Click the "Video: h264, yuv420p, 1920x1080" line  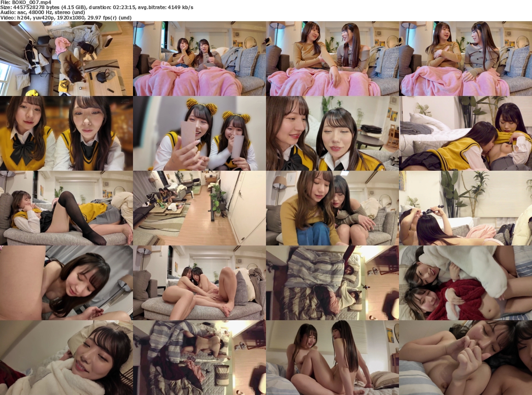66,17
